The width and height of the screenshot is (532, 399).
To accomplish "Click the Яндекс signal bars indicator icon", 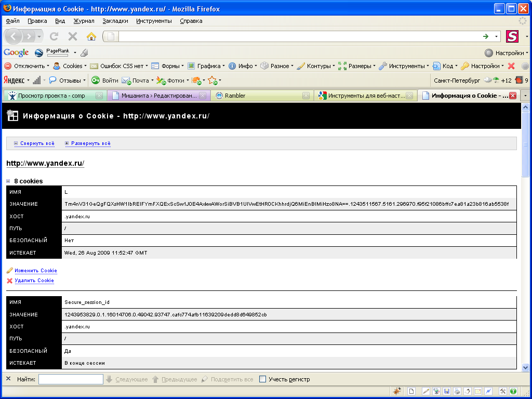I will pos(37,81).
